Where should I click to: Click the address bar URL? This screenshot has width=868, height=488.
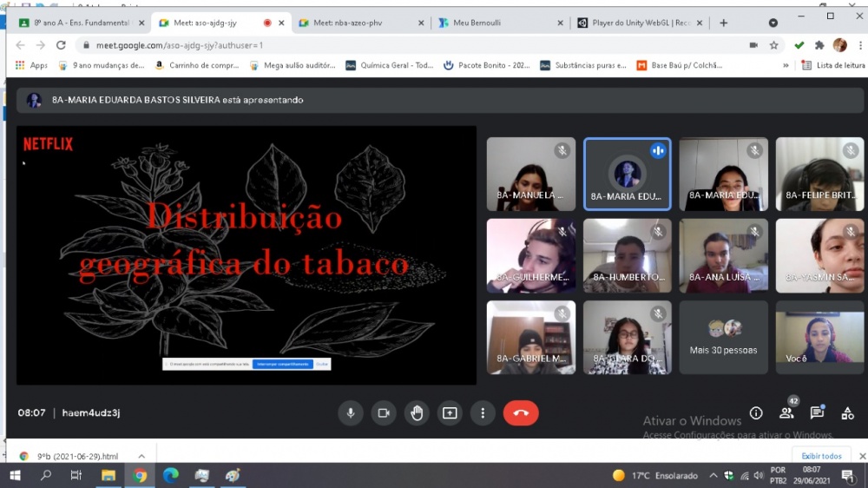pos(180,45)
